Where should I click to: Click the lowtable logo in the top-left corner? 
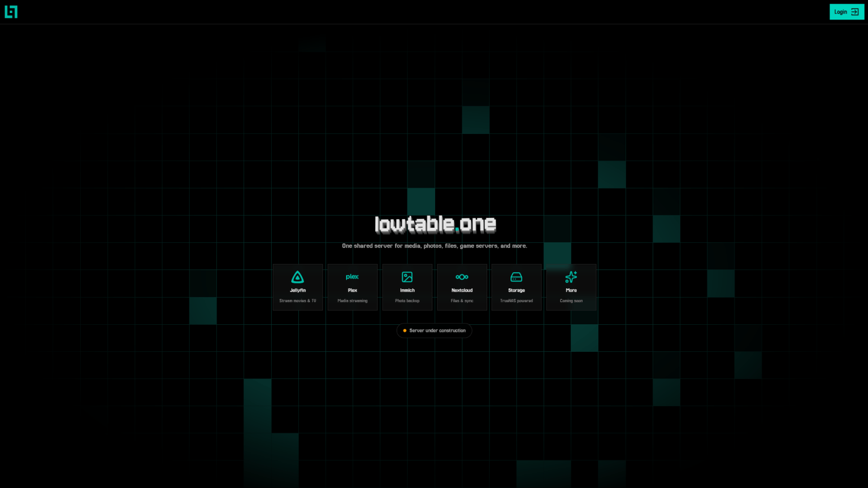coord(11,12)
